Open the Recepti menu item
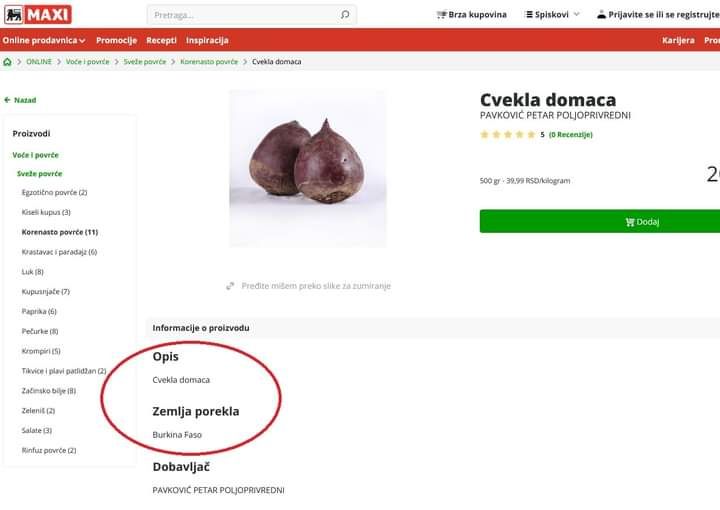720x510 pixels. [x=161, y=40]
